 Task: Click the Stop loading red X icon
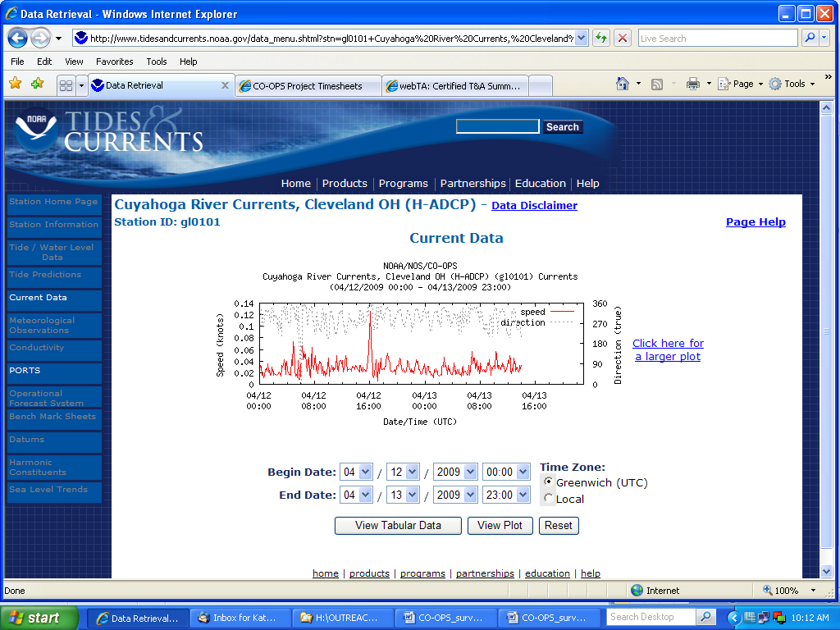622,38
